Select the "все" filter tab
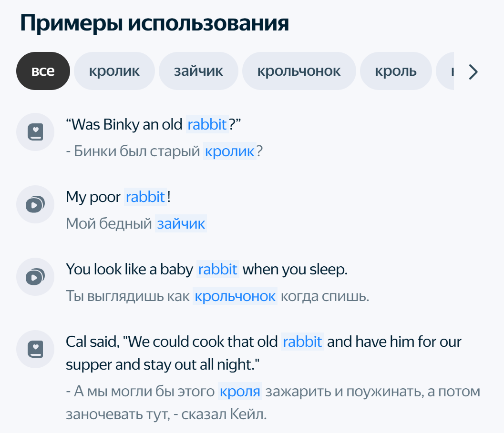 point(43,71)
